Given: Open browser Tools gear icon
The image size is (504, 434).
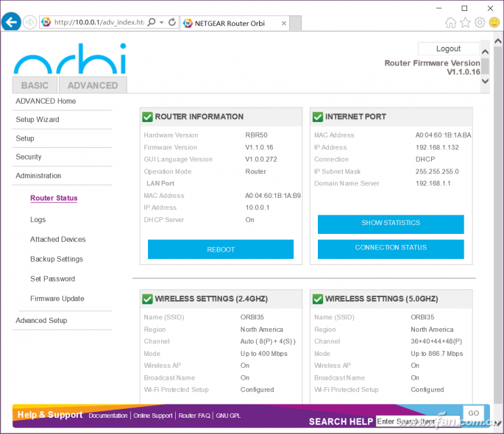Looking at the screenshot, I should [x=480, y=23].
